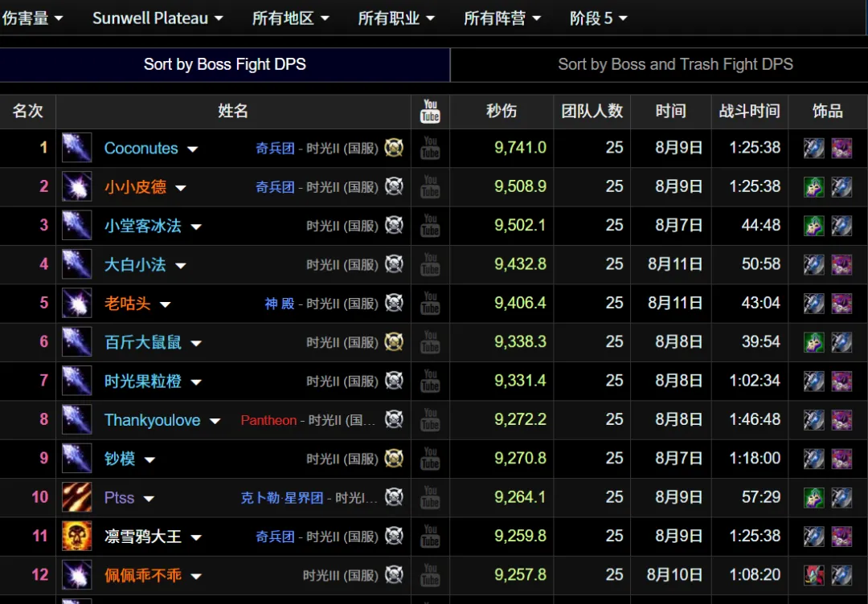
Task: Expand dropdown arrow next to 百斤大鼠鼠
Action: click(x=196, y=344)
